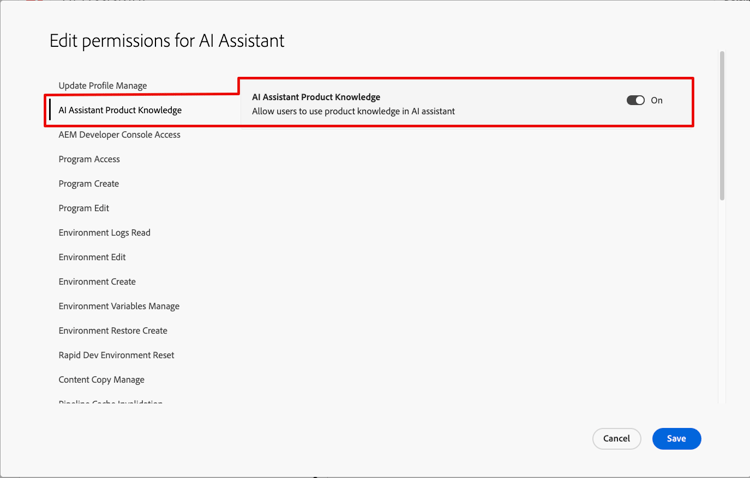750x478 pixels.
Task: Open Rapid Dev Environment Reset permission
Action: click(116, 355)
